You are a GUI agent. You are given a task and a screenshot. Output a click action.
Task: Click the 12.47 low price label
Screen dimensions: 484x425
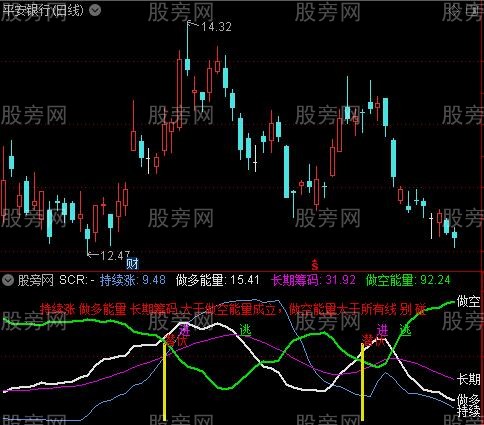coord(115,256)
